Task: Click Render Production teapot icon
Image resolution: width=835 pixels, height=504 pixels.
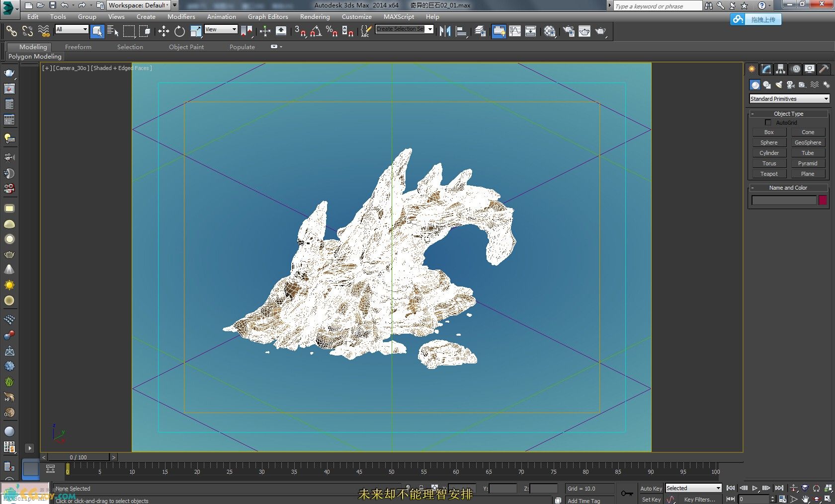Action: pos(601,31)
